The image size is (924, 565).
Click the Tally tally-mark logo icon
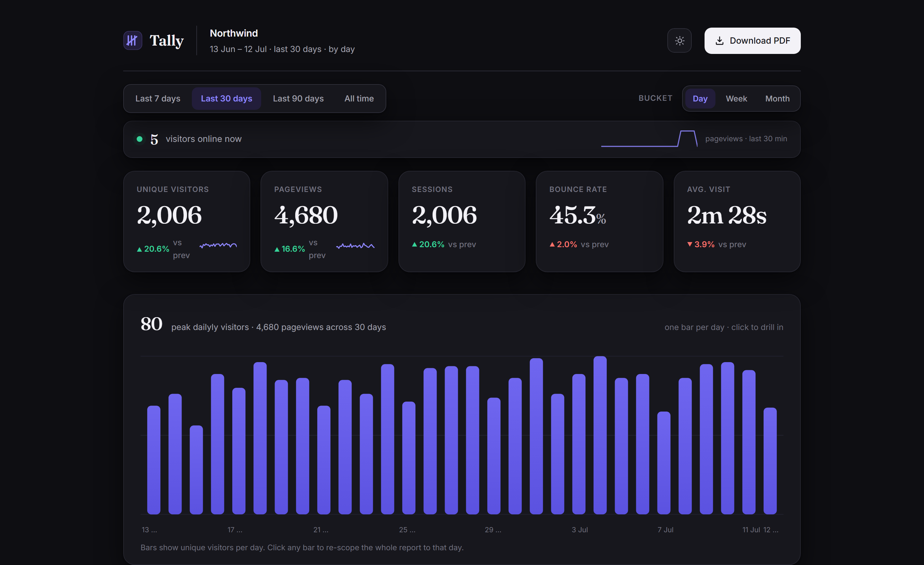pyautogui.click(x=133, y=40)
